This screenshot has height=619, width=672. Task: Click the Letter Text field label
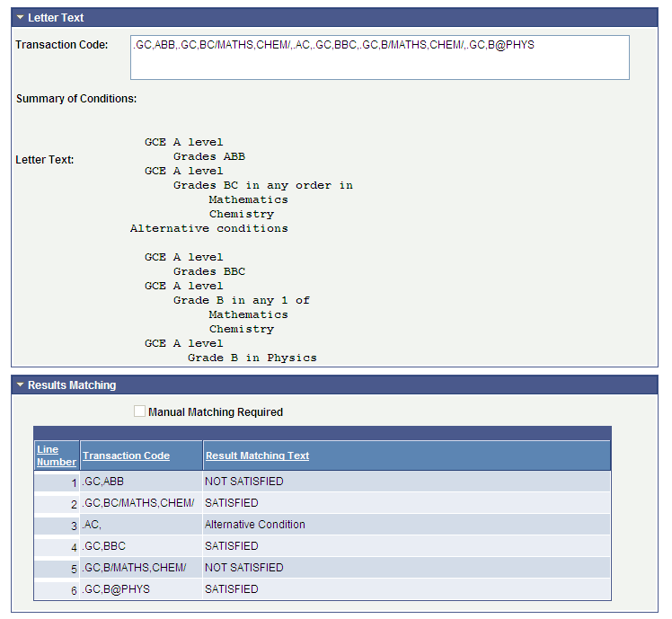click(x=45, y=159)
